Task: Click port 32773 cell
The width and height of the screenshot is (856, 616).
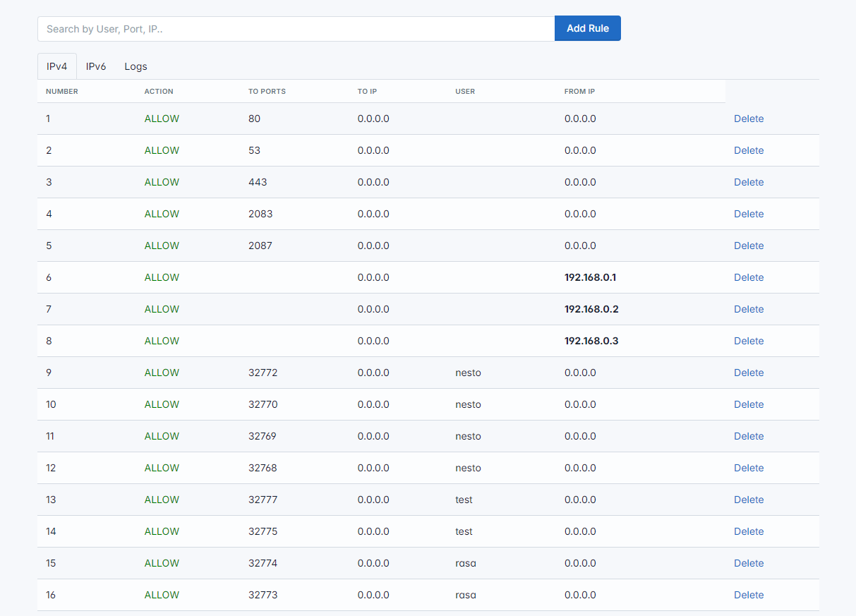Action: pyautogui.click(x=263, y=595)
